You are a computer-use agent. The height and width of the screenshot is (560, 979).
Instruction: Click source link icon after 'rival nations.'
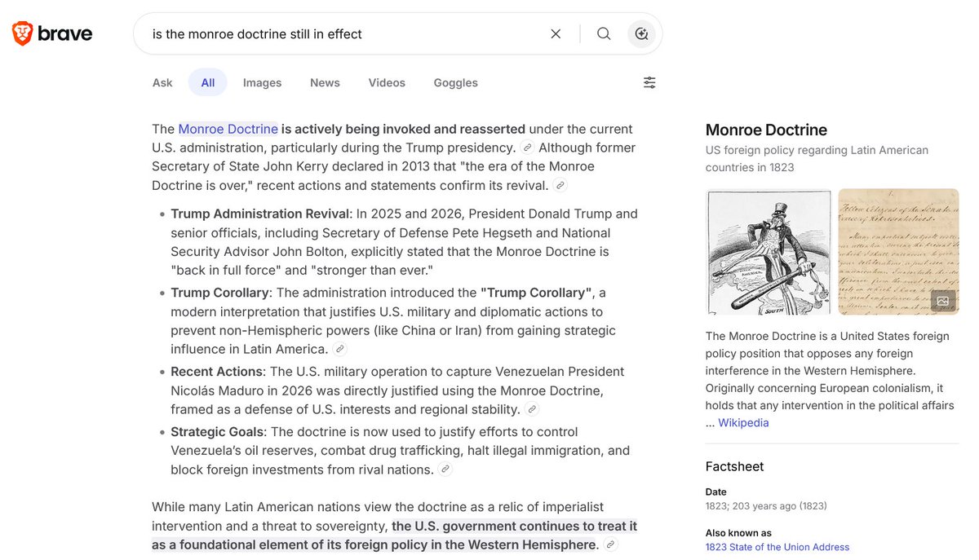[445, 470]
